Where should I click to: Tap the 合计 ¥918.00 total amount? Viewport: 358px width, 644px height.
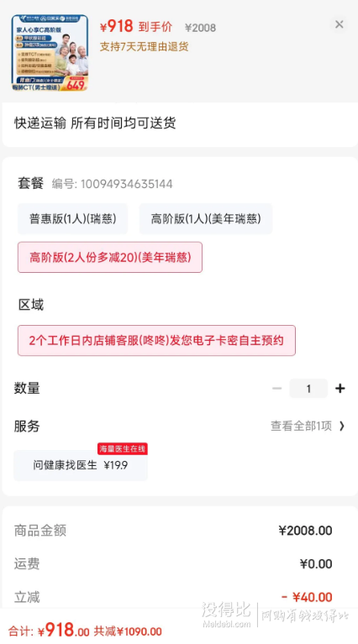49,630
